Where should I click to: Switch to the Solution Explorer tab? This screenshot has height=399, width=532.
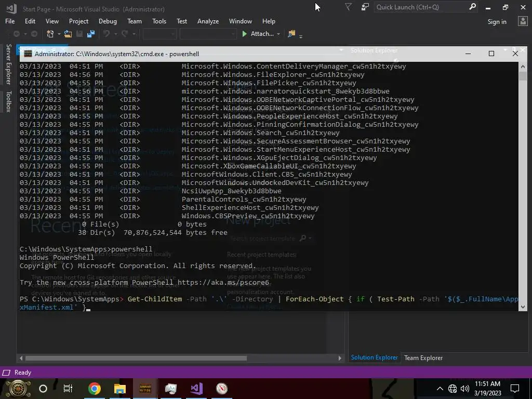click(374, 357)
